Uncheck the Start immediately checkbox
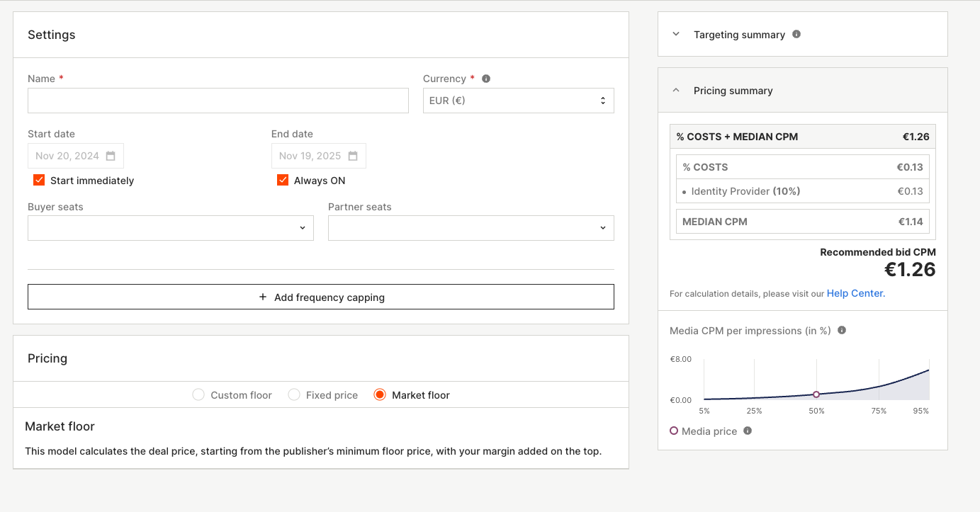This screenshot has height=512, width=980. 39,181
